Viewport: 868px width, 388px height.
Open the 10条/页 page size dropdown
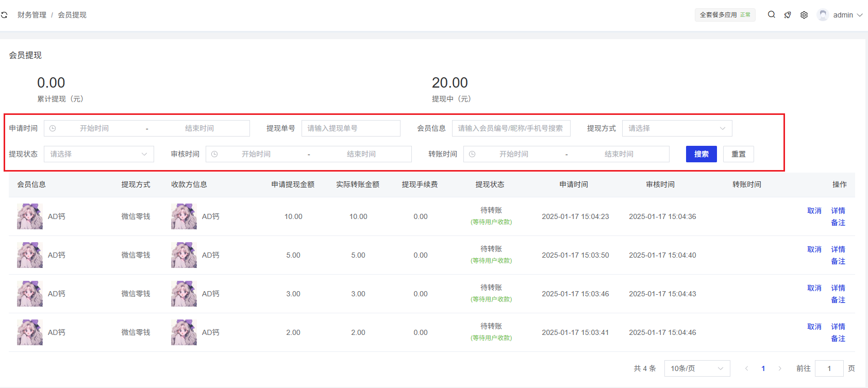pos(697,368)
